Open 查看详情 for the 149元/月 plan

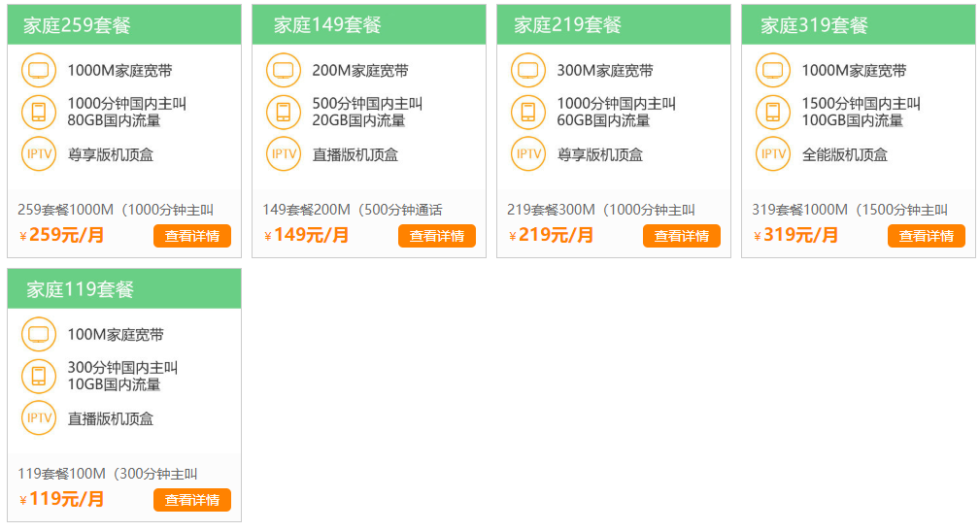coord(436,236)
